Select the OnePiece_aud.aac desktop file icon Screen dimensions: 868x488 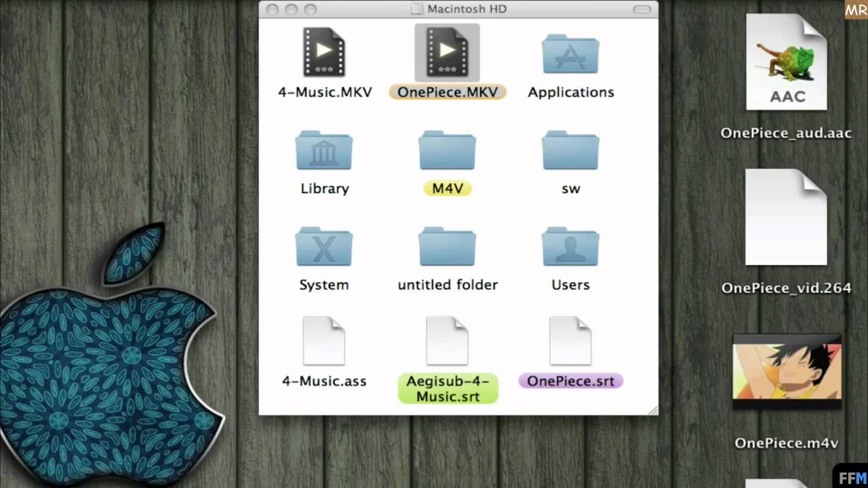click(787, 62)
